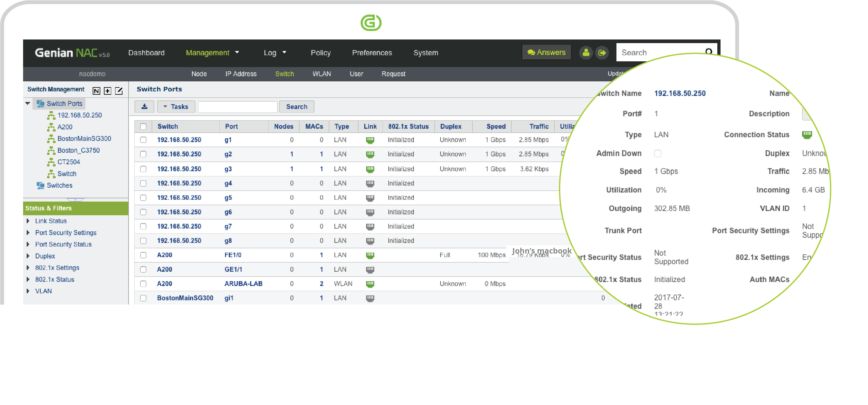Check the box for port g1

pos(143,140)
